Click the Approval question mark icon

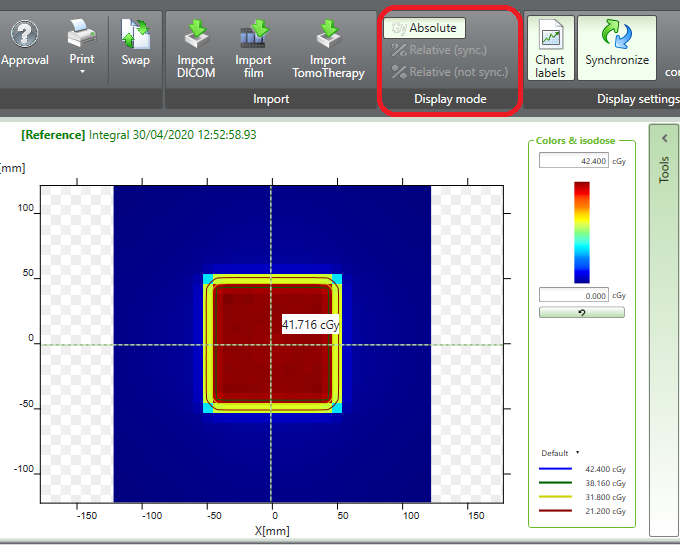24,33
